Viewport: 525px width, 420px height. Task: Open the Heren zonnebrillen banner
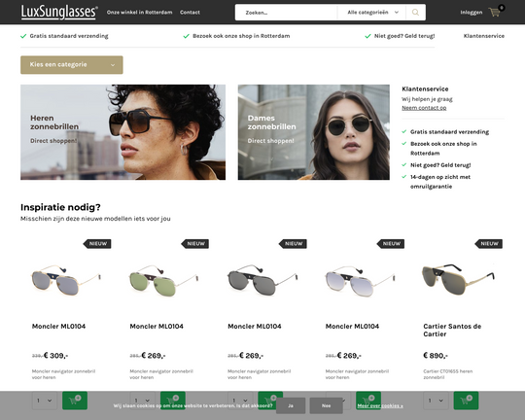[x=122, y=132]
